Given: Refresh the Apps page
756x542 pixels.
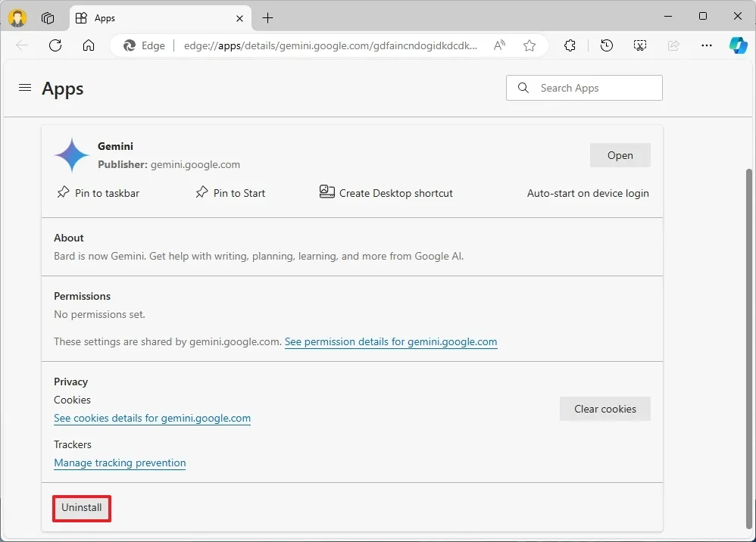Looking at the screenshot, I should 55,45.
